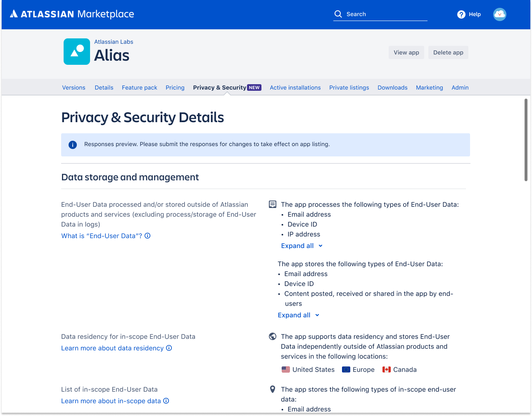The width and height of the screenshot is (532, 416).
Task: Open Learn more about data residency
Action: tap(112, 348)
